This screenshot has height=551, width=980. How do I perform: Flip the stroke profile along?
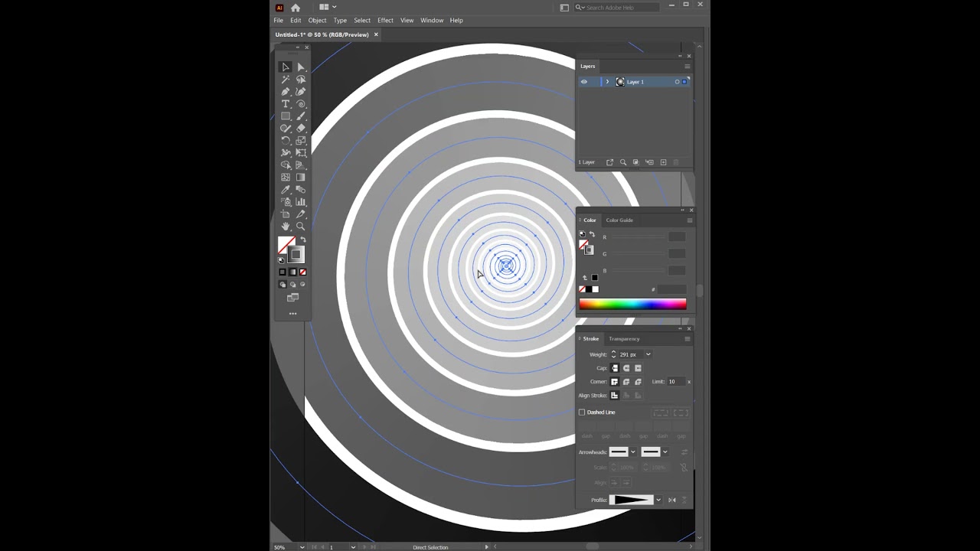(x=672, y=500)
